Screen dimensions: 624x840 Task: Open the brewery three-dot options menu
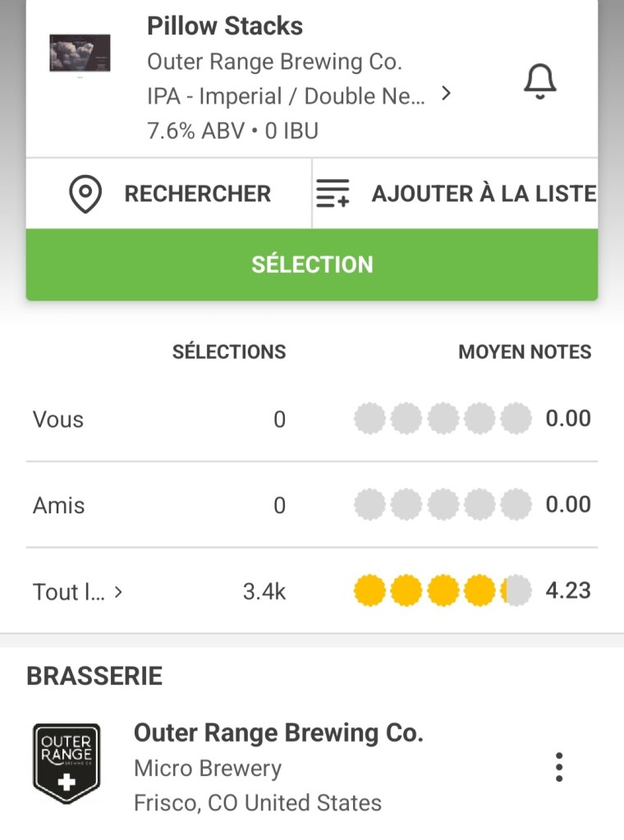pyautogui.click(x=559, y=766)
